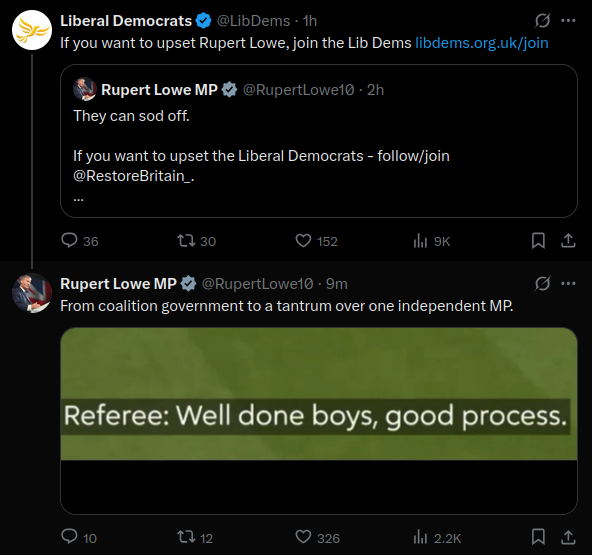
Task: Share the Liberal Democrats tweet
Action: tap(568, 240)
